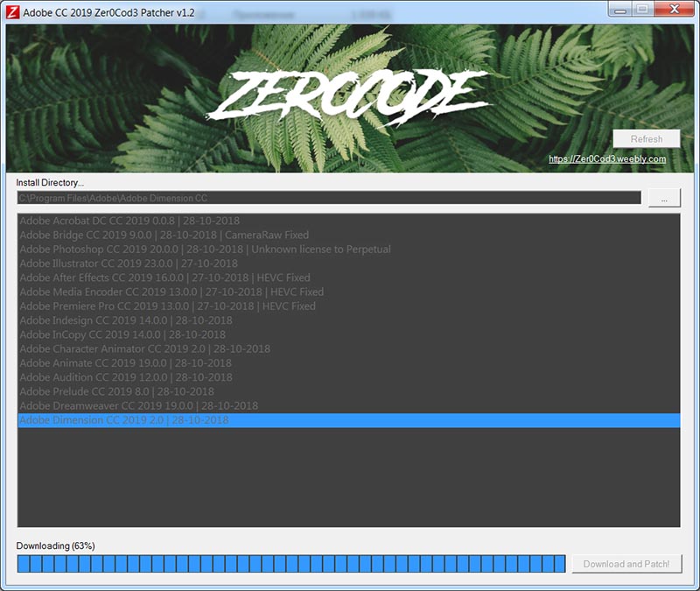Select Adobe Character Animator CC 2019 entry

pyautogui.click(x=349, y=348)
